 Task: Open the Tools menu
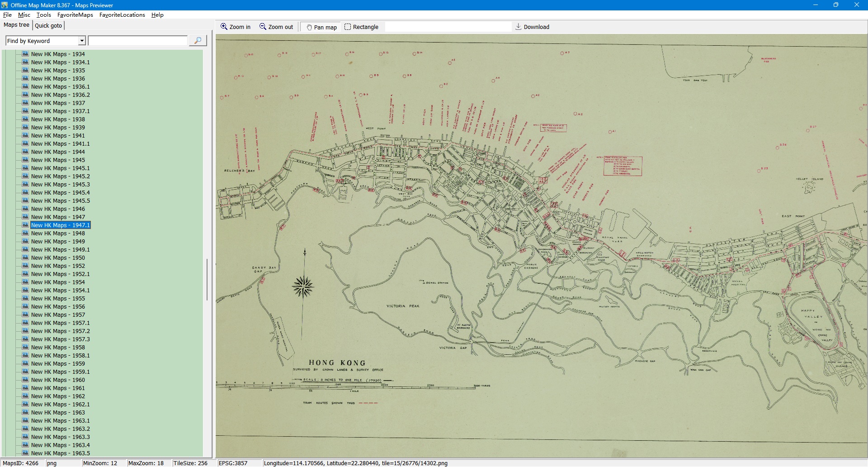tap(43, 15)
